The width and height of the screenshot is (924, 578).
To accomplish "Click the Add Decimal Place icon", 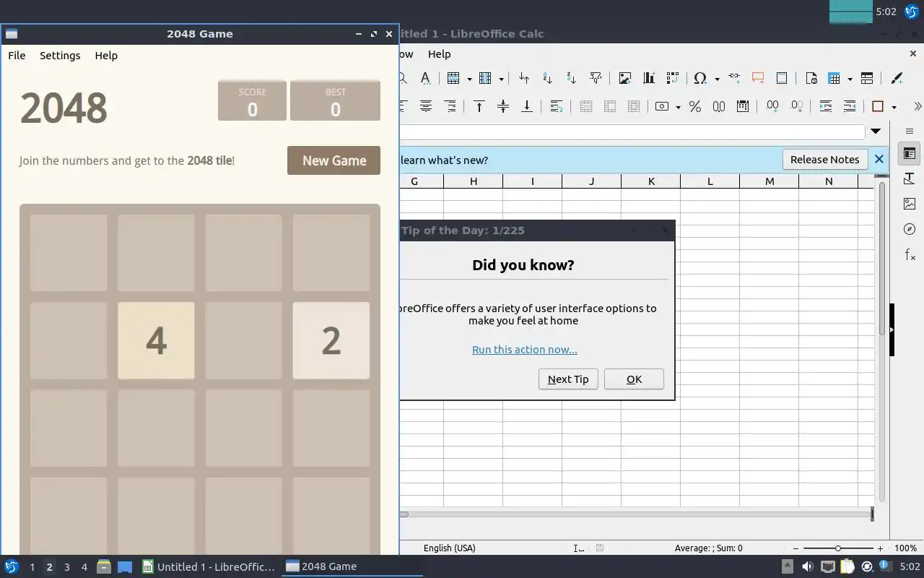I will (x=772, y=106).
